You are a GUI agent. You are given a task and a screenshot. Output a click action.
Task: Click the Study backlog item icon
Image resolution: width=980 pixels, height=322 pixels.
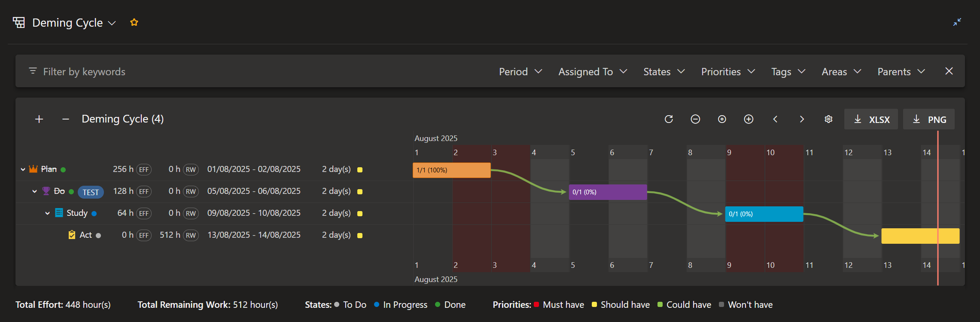59,213
